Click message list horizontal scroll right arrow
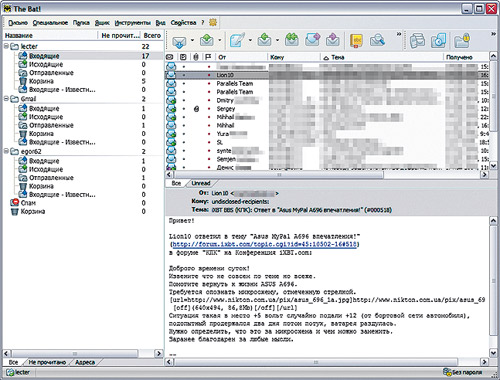The height and width of the screenshot is (380, 500). click(485, 174)
